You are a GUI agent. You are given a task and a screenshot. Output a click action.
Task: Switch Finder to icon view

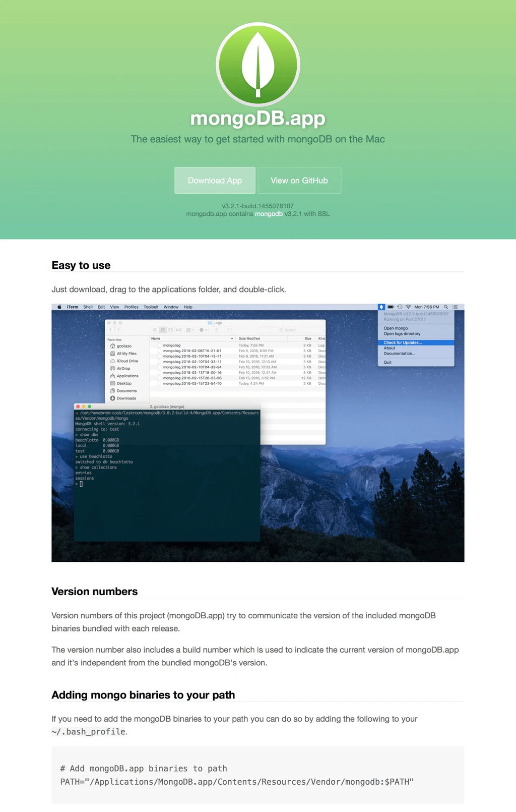pyautogui.click(x=155, y=330)
